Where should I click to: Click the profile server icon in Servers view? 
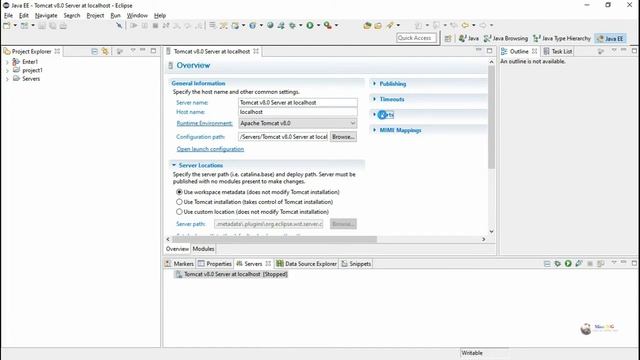579,264
